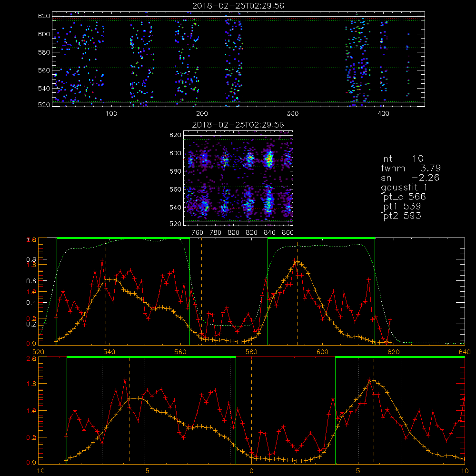Click orange fit peak near 5.7 in bottom plot

[374, 381]
